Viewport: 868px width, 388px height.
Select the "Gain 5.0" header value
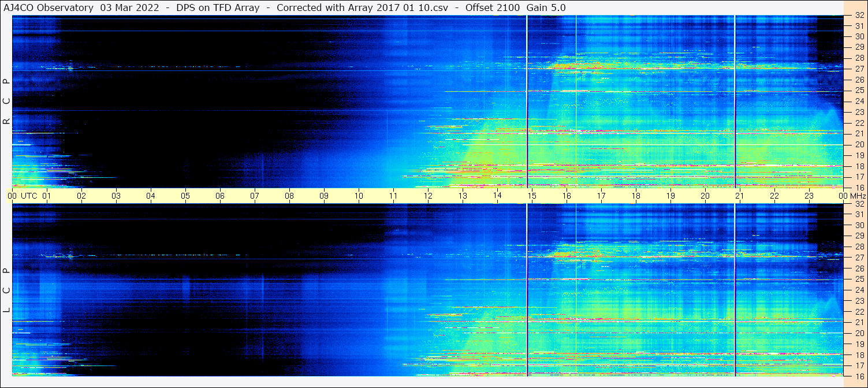[546, 8]
